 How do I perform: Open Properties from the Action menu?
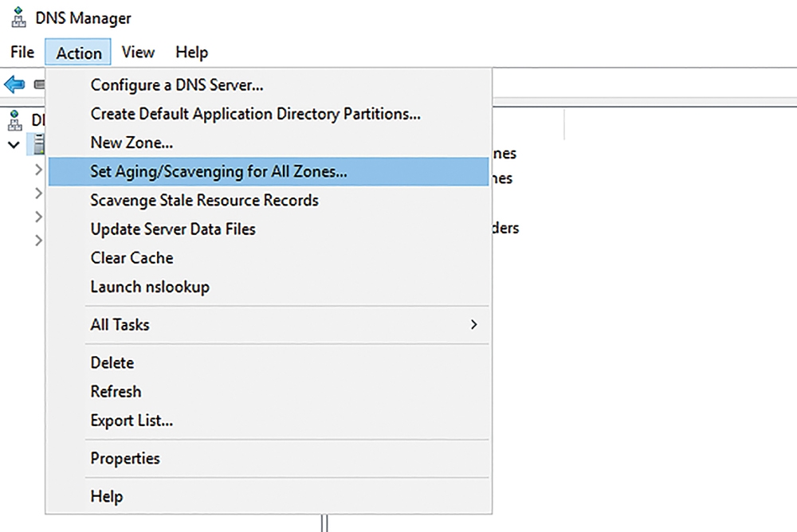click(x=269, y=458)
